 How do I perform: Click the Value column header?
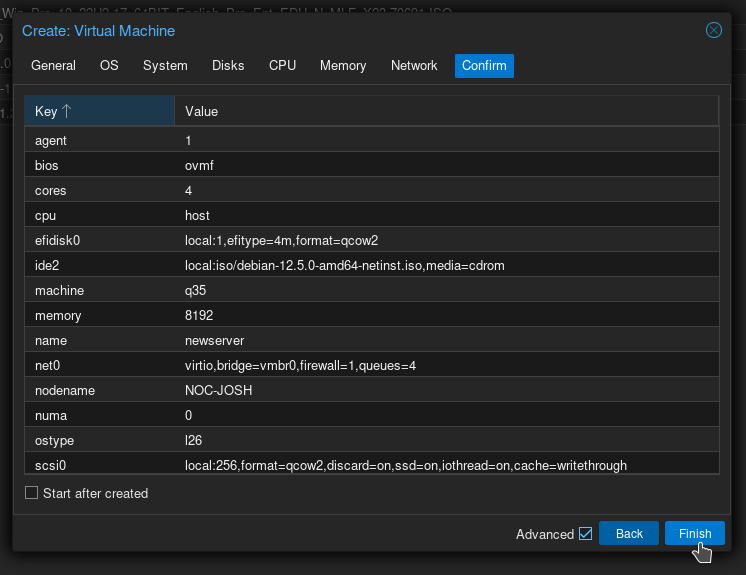[445, 111]
